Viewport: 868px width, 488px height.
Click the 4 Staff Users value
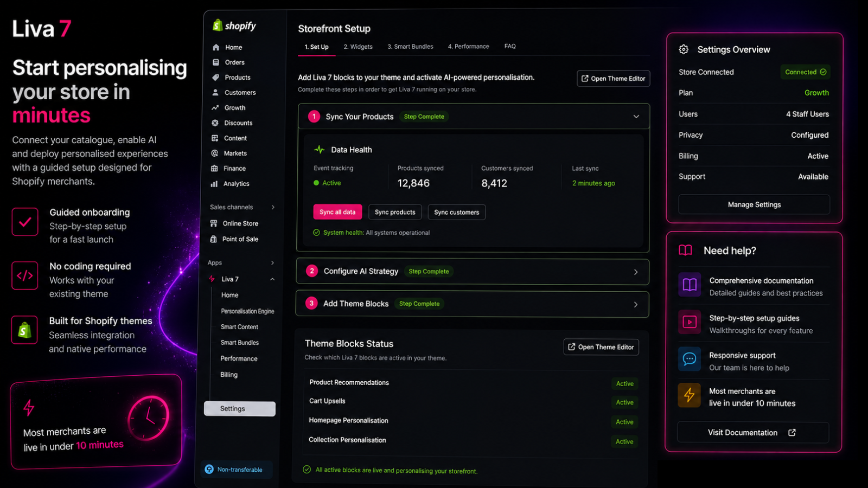click(807, 114)
